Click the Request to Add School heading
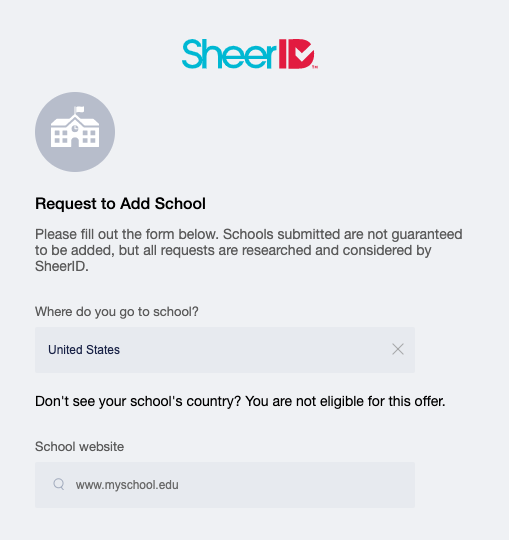 click(x=120, y=204)
